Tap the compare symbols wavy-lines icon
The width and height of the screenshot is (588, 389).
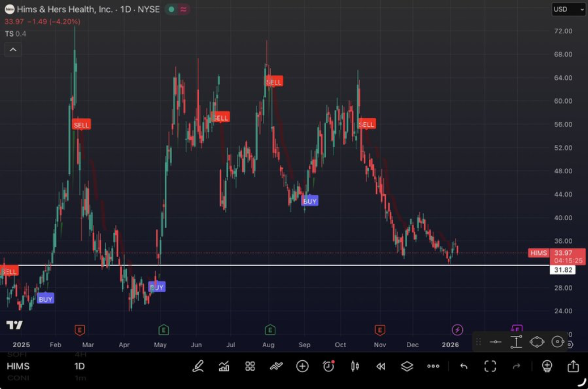point(276,366)
